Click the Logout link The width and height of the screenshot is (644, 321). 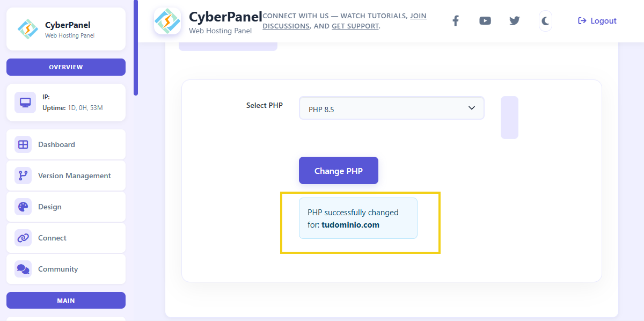pos(597,21)
